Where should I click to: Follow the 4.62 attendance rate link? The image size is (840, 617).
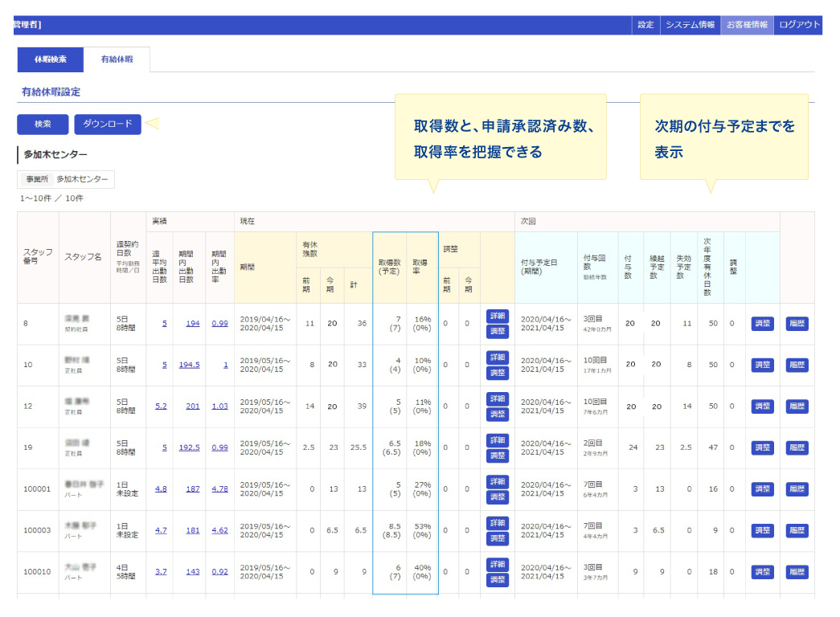[219, 530]
